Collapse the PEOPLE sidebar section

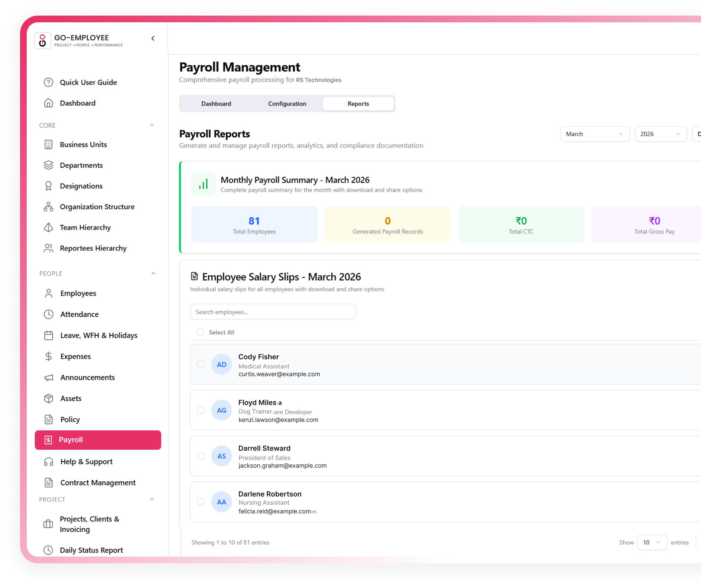(x=153, y=274)
